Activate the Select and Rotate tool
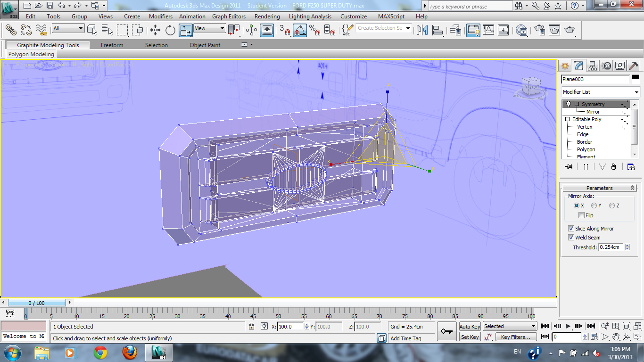This screenshot has width=644, height=362. (x=170, y=30)
